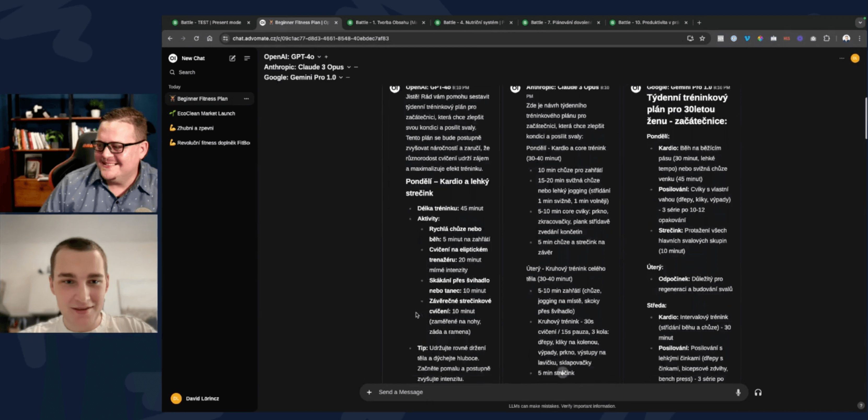Switch to Battle - 10. Produktivita tab
The image size is (868, 420).
coord(649,22)
